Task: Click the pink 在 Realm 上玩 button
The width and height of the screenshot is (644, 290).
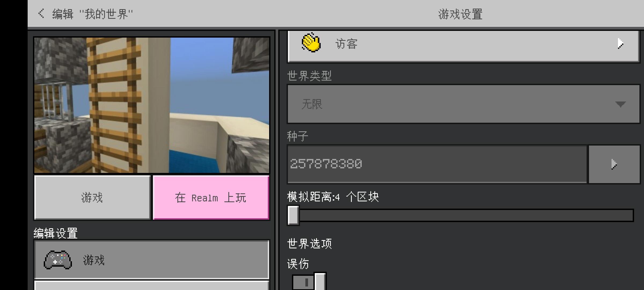Action: coord(211,197)
